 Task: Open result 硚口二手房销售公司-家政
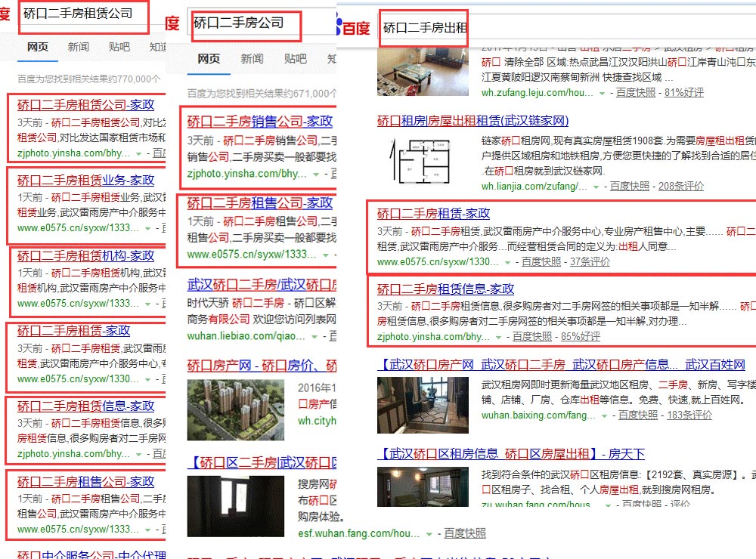[260, 122]
